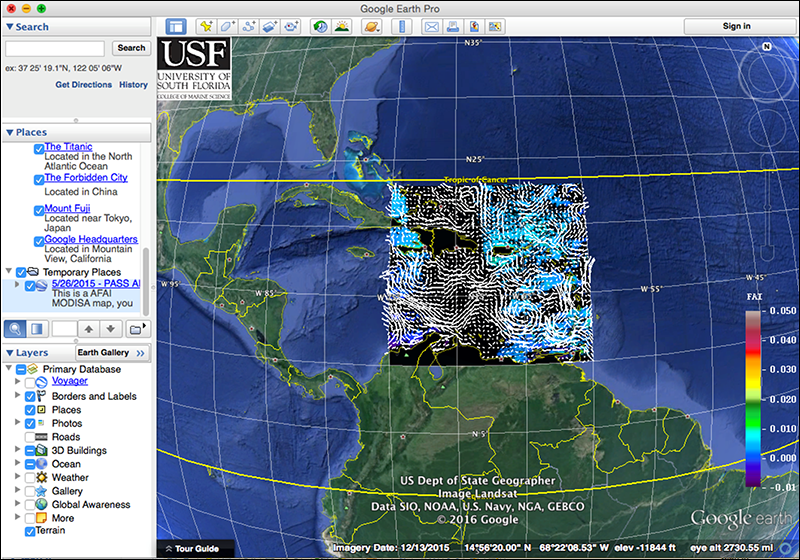Click the Places search magnifier button
This screenshot has width=800, height=560.
pyautogui.click(x=15, y=329)
